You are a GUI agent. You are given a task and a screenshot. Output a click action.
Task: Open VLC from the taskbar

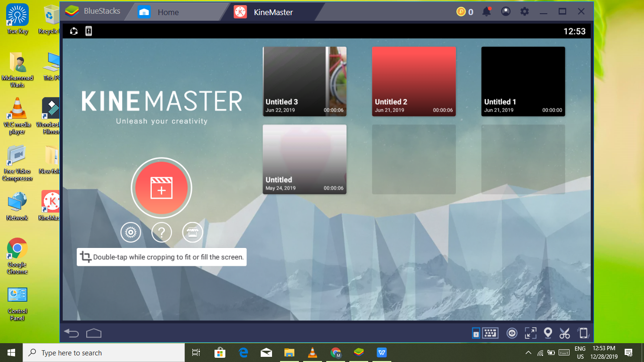point(312,353)
